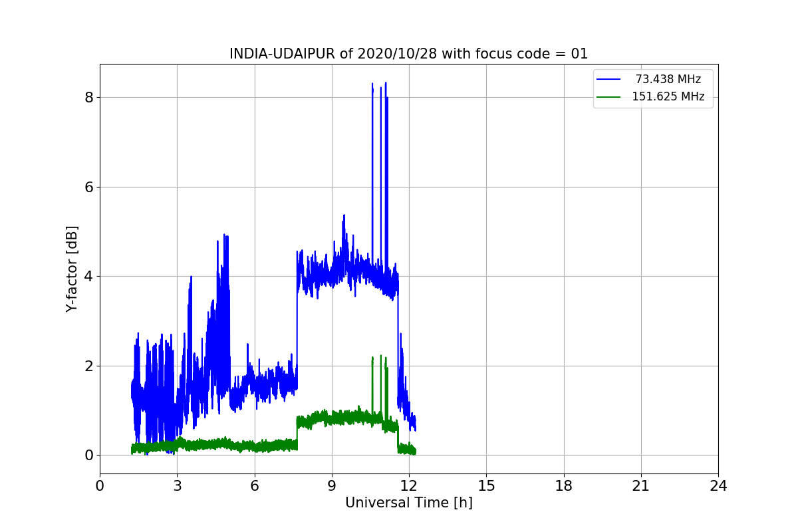Select the '151.625 MHz' legend label
The width and height of the screenshot is (798, 532).
(x=668, y=96)
